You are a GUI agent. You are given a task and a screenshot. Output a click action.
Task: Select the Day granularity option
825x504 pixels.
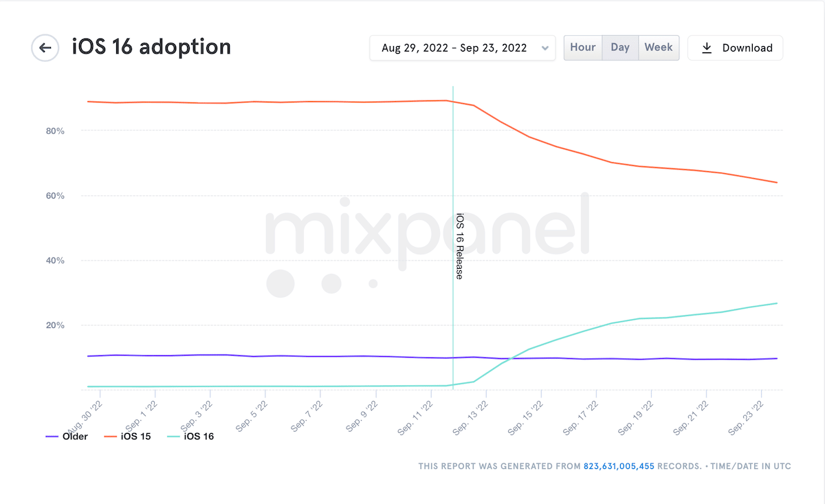tap(620, 47)
